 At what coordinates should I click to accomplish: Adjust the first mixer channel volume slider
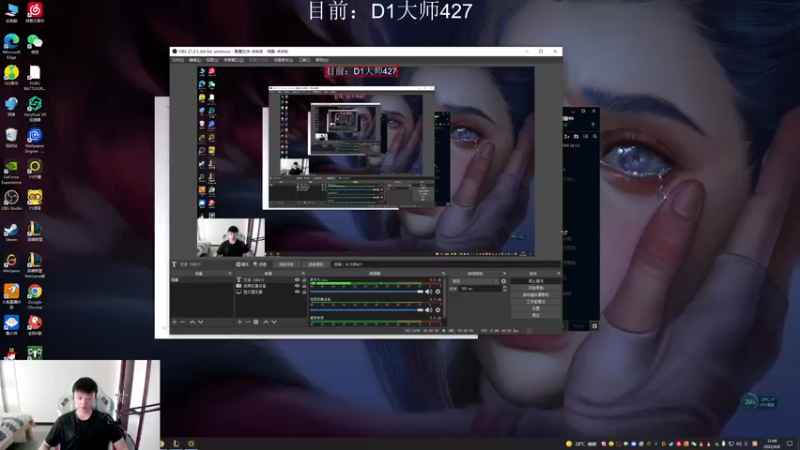coord(366,292)
